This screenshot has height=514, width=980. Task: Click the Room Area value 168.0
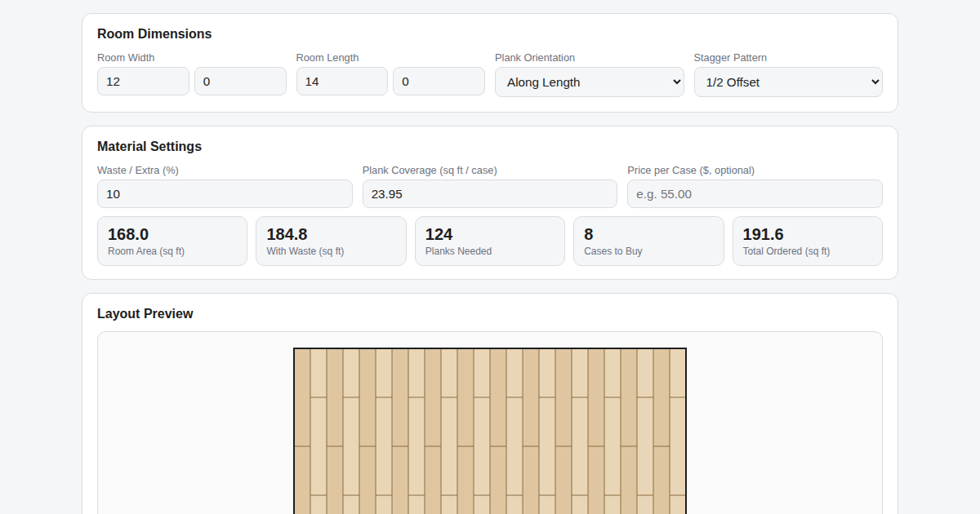click(x=128, y=235)
